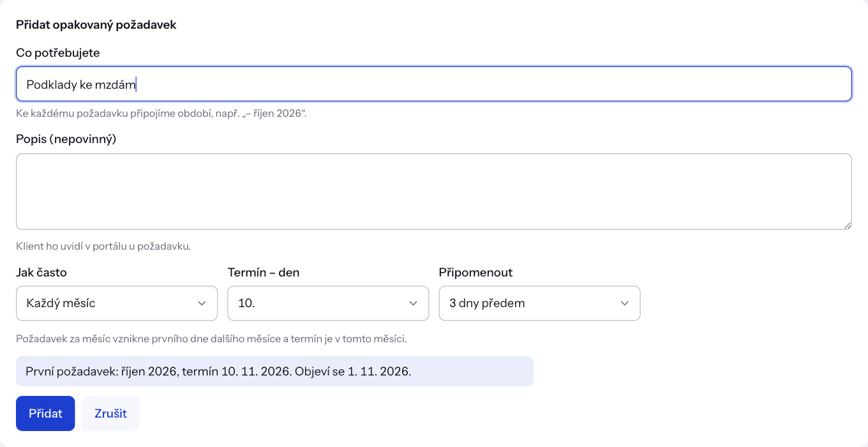Open the 'Jak často' dropdown

tap(117, 303)
